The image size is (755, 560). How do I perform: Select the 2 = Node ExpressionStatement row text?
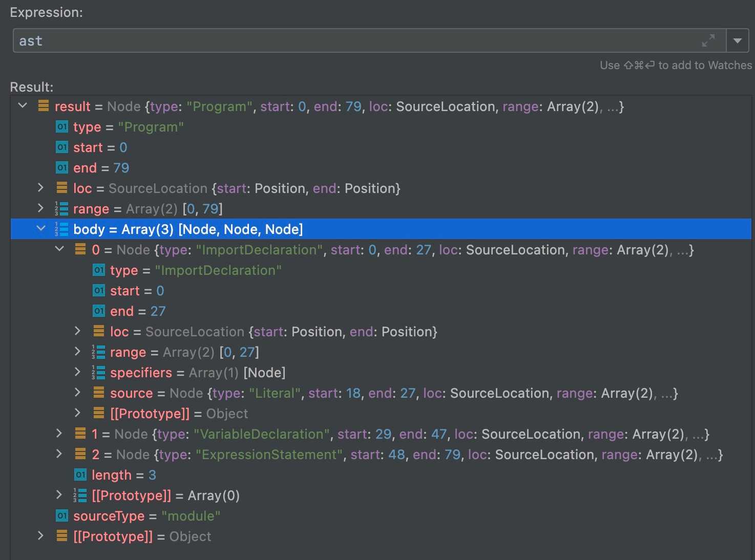[x=407, y=455]
